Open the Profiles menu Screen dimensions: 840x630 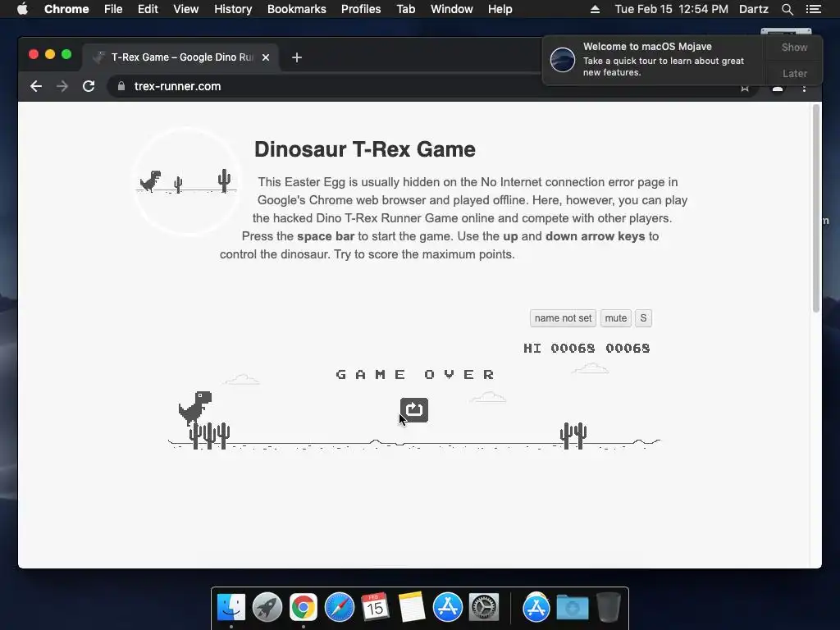tap(361, 9)
